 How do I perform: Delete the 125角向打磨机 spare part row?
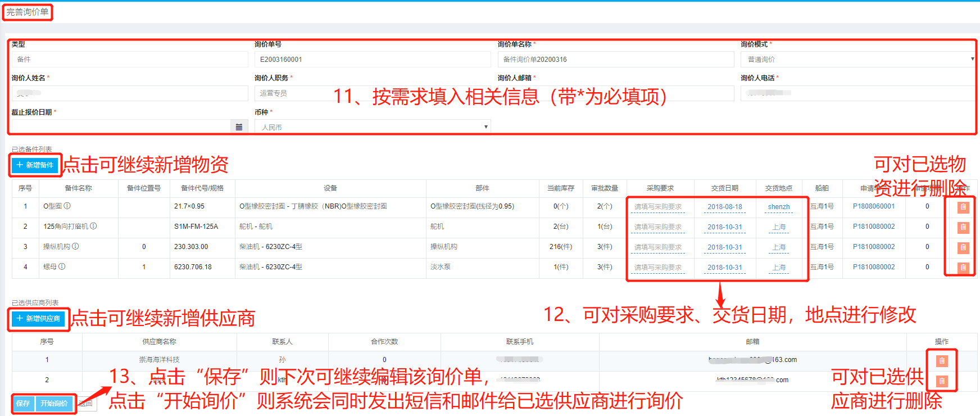[963, 227]
